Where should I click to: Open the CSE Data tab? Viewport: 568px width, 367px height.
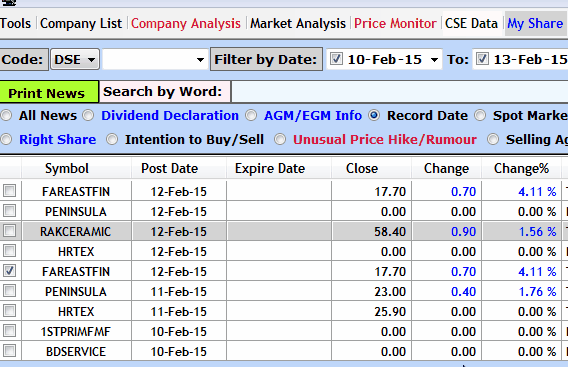point(471,24)
